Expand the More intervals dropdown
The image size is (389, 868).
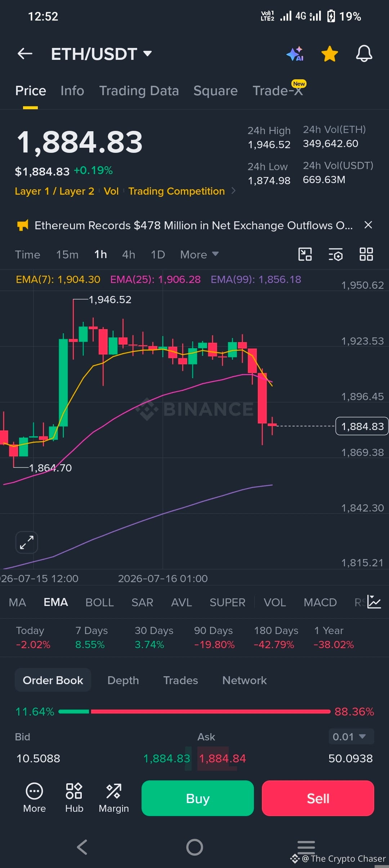coord(199,254)
